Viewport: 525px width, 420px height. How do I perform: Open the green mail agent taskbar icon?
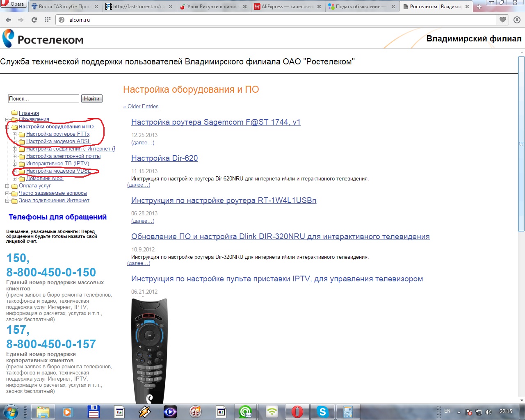tap(246, 412)
